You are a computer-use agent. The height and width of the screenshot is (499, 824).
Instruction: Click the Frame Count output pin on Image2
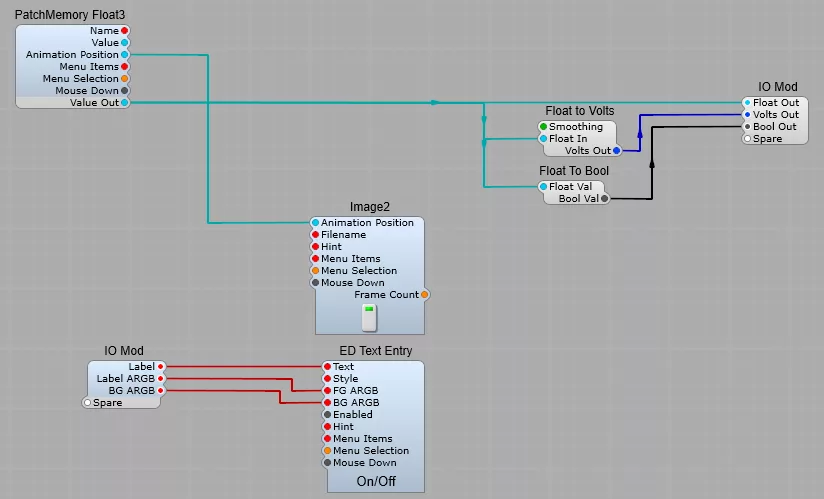(x=424, y=295)
